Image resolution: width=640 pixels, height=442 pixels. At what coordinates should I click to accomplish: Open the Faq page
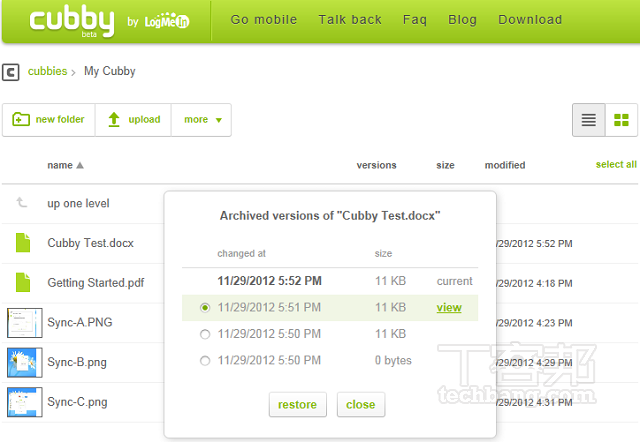(415, 20)
